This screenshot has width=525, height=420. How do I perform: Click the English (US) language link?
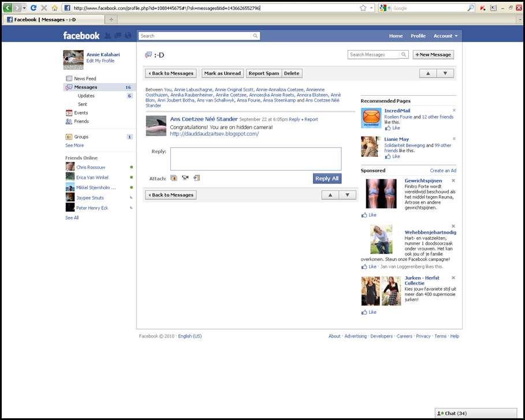point(190,336)
